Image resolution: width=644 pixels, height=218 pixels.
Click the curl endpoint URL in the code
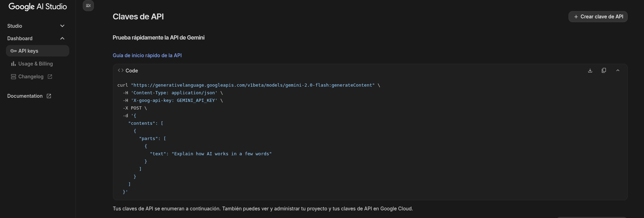click(x=253, y=85)
